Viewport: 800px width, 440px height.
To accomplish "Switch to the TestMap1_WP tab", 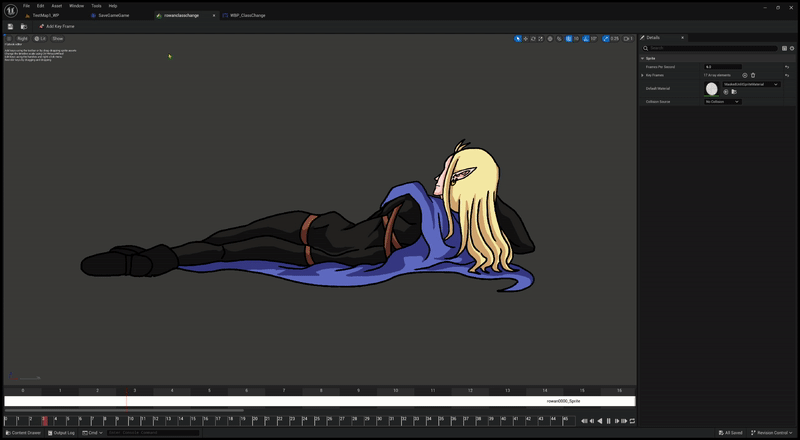I will 46,15.
